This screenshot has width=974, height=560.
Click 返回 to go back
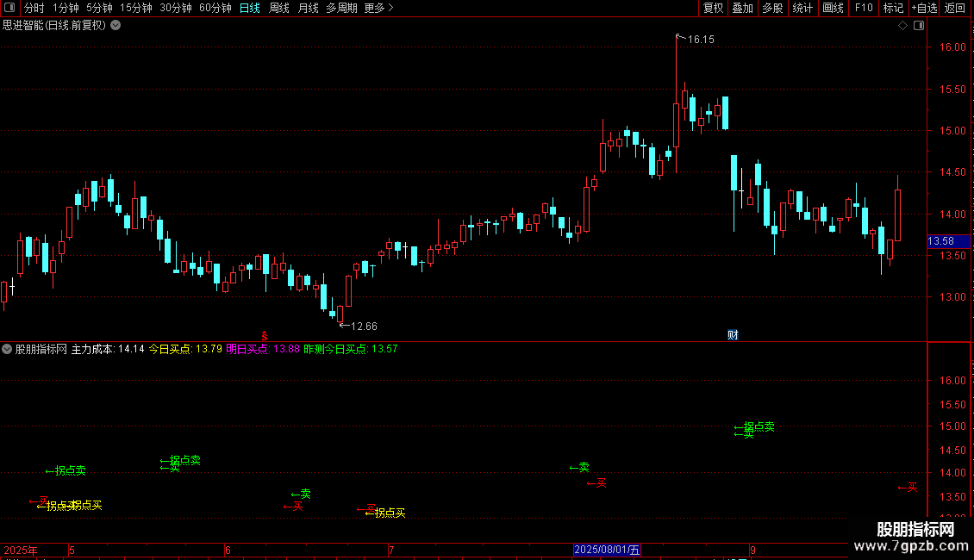[955, 8]
